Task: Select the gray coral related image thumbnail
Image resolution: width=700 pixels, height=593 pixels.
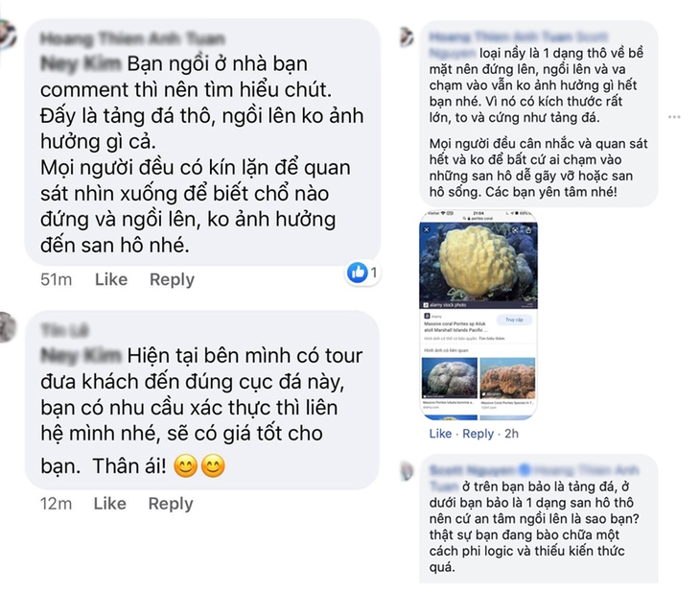Action: (x=448, y=377)
